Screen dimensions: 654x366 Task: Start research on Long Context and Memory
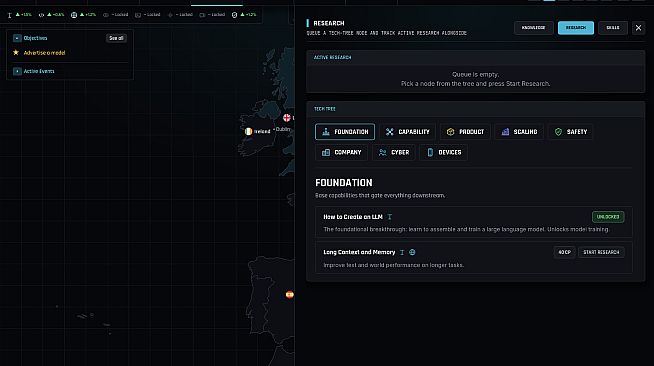coord(601,252)
